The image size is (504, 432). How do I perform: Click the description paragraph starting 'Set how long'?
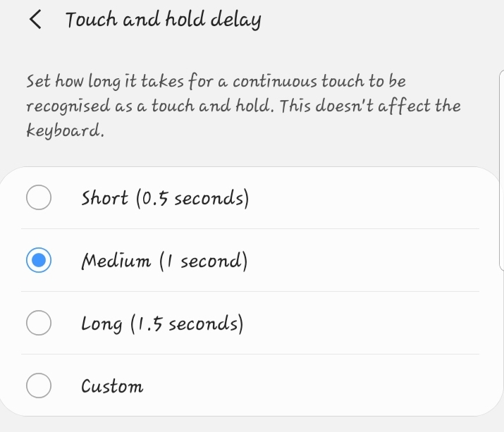[243, 106]
